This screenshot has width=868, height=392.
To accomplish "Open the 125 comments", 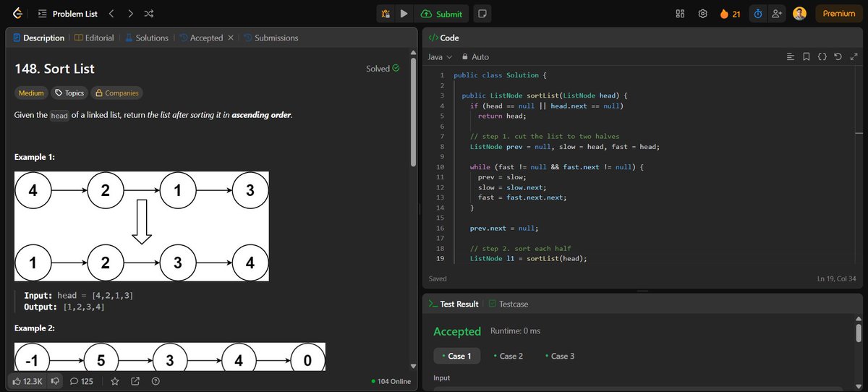I will coord(81,381).
